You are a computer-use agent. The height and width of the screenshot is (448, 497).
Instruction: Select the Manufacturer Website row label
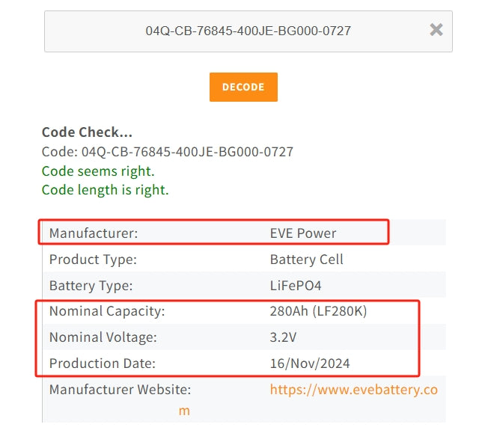(x=120, y=390)
